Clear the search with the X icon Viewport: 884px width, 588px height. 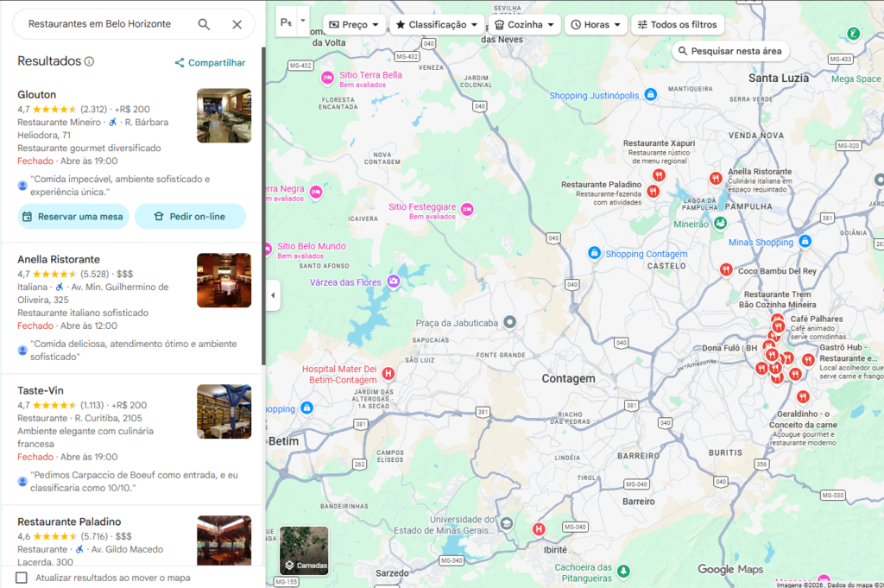pyautogui.click(x=237, y=25)
